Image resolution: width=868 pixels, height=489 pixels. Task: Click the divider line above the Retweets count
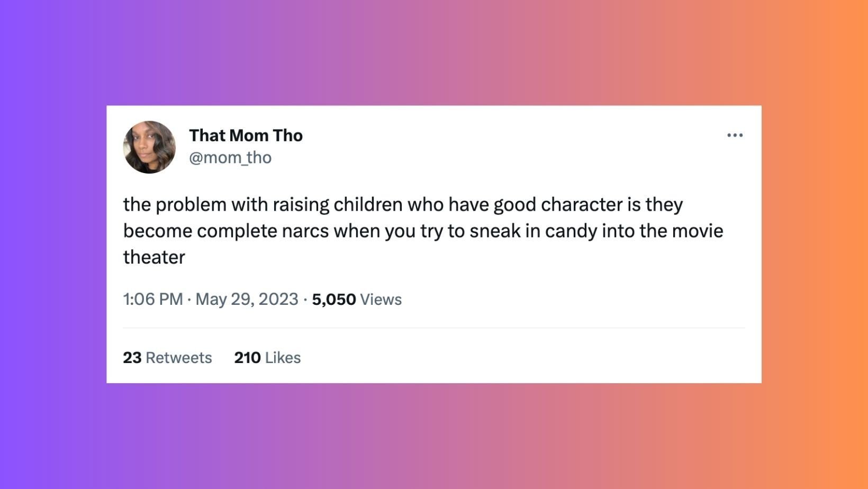[x=434, y=328]
